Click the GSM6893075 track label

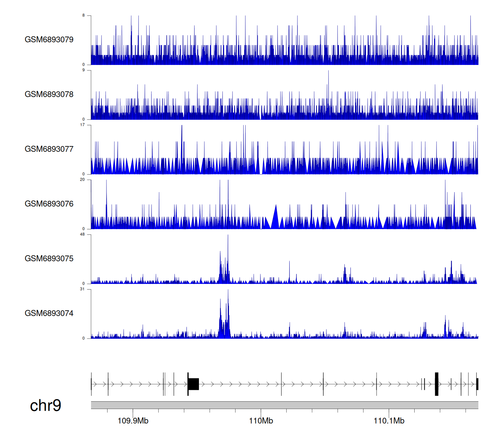49,258
